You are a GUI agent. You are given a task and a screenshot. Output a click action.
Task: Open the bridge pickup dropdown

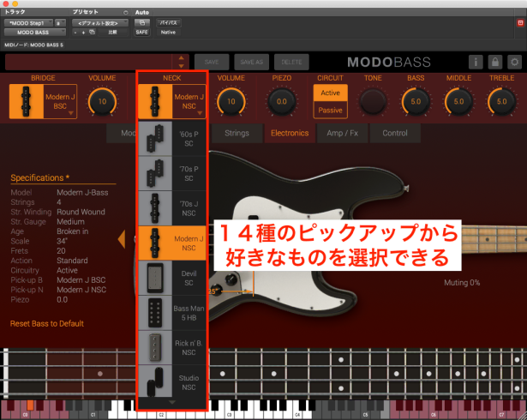click(70, 113)
